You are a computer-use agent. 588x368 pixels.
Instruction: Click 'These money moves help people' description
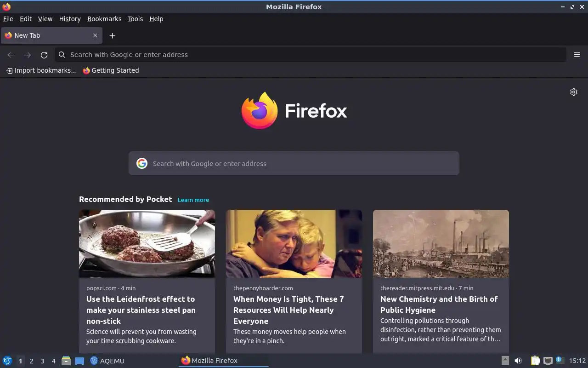[289, 336]
